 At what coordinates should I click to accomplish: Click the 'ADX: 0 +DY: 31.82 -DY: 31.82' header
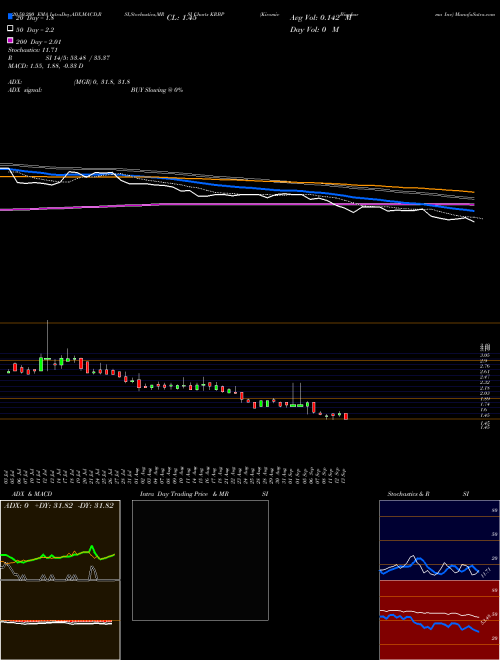[x=59, y=506]
